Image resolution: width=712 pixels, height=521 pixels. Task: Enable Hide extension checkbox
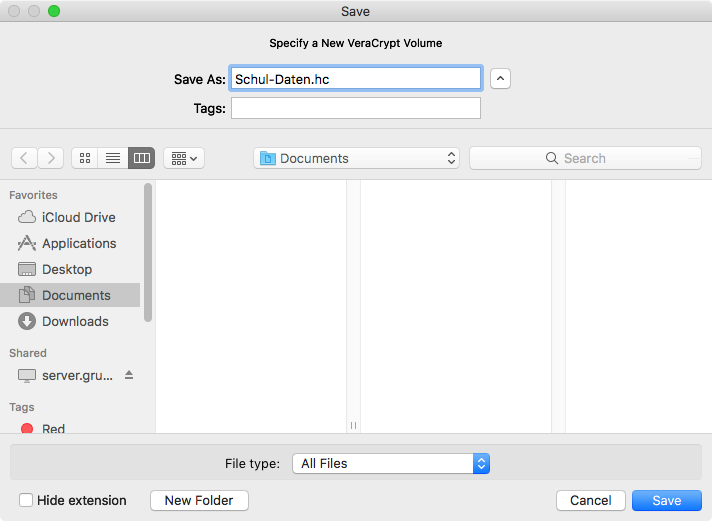26,500
